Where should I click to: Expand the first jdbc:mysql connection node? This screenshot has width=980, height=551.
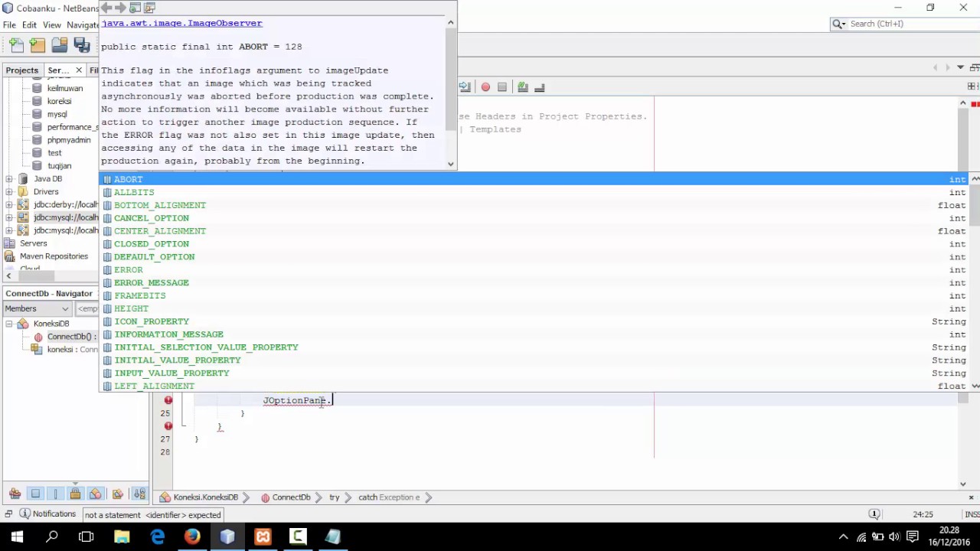click(x=9, y=218)
